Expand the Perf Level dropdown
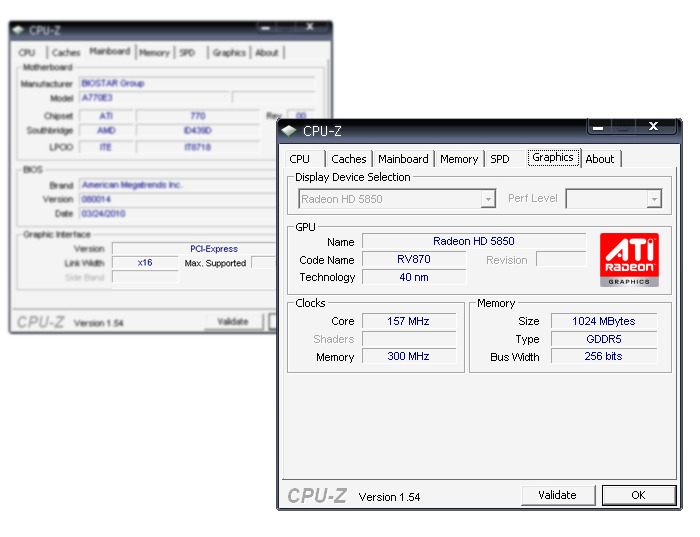 coord(654,199)
